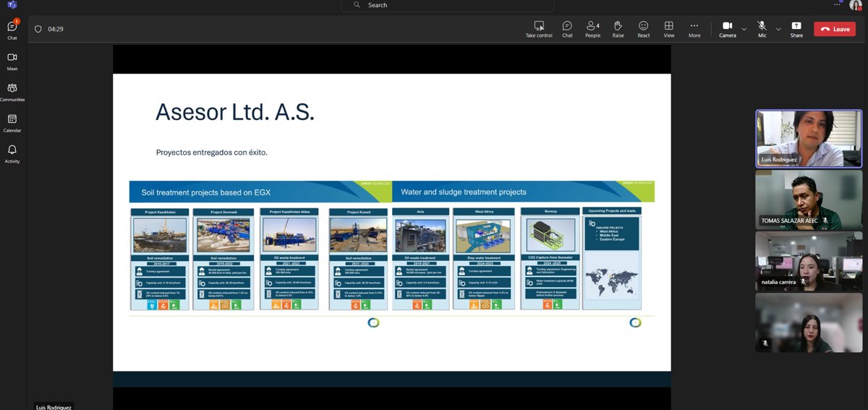Viewport: 868px width, 410px height.
Task: Click the Asesor Ltd. A.S. slide title
Action: [235, 112]
